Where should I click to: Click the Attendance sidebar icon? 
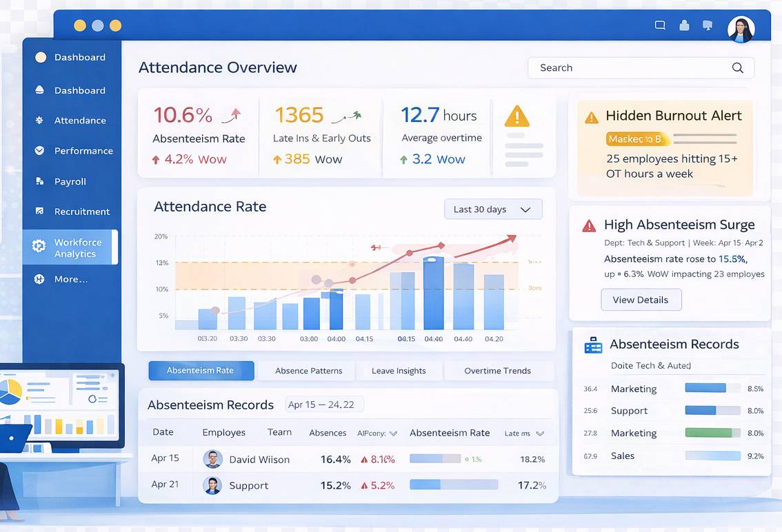[40, 121]
